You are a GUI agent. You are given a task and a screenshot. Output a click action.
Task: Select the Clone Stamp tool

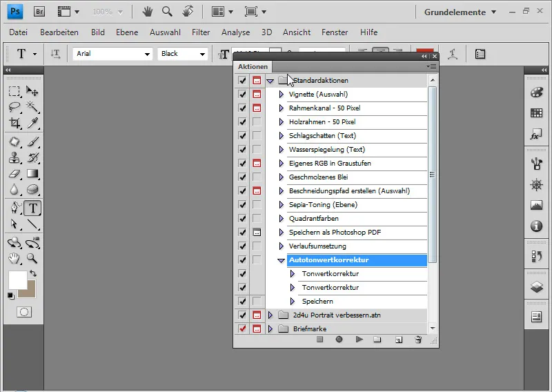(x=14, y=157)
